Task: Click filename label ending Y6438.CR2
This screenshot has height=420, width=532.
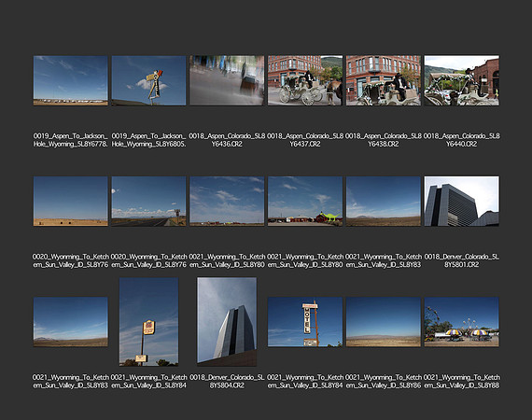Action: point(383,140)
